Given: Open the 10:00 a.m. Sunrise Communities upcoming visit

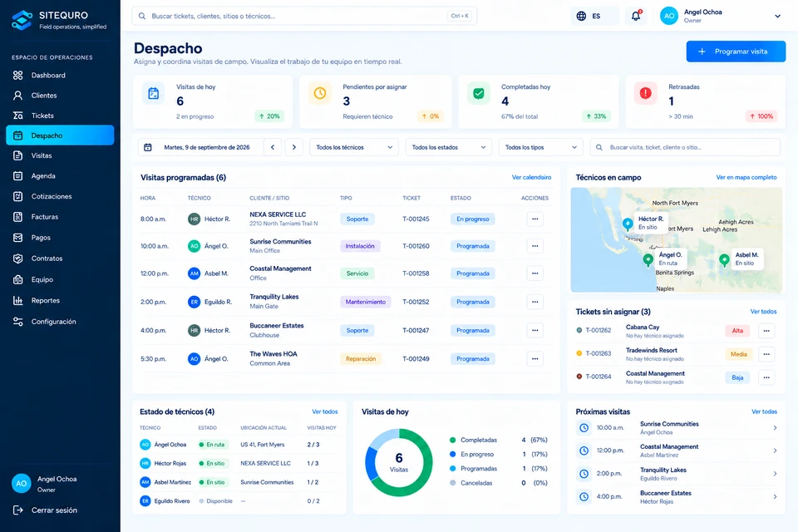Looking at the screenshot, I should click(677, 427).
